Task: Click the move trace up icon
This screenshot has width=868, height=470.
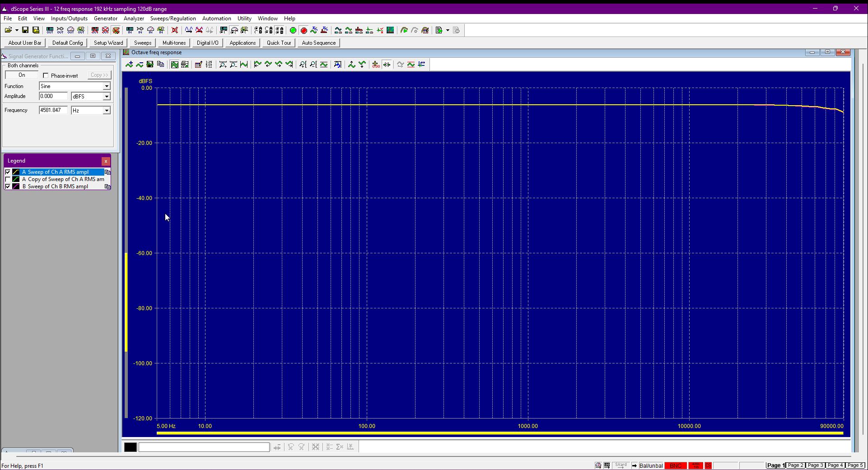Action: (x=351, y=65)
